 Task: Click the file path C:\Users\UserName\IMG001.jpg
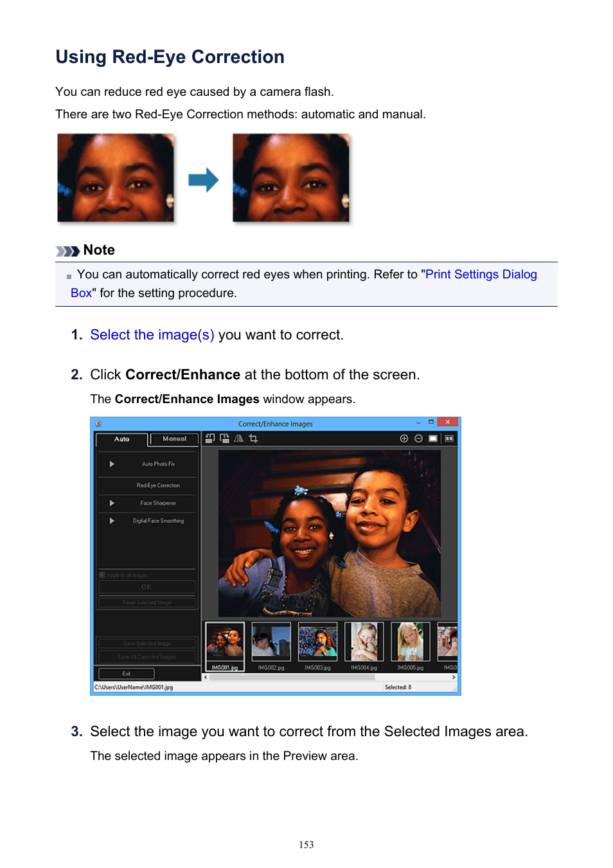point(134,687)
